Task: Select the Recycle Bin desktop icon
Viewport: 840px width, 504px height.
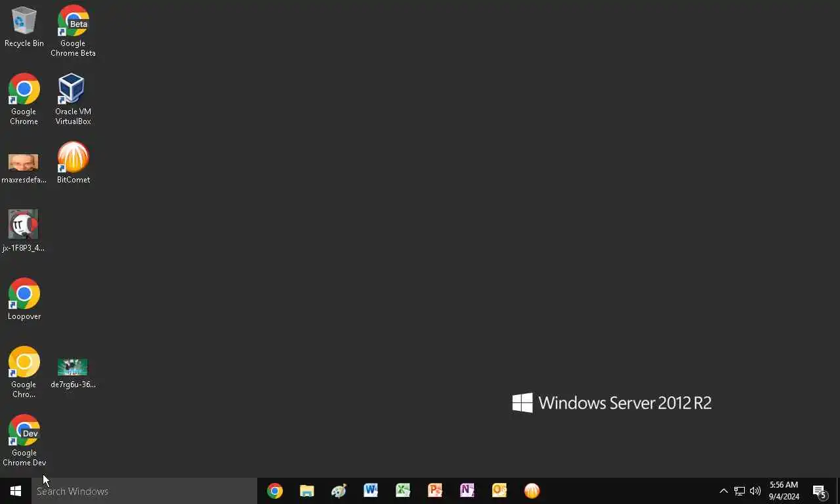Action: coord(24,27)
